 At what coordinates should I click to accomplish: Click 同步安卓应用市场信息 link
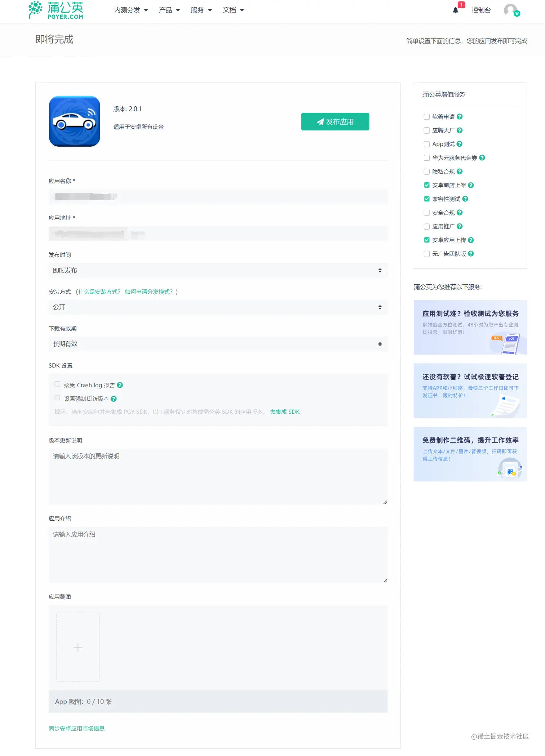(76, 729)
